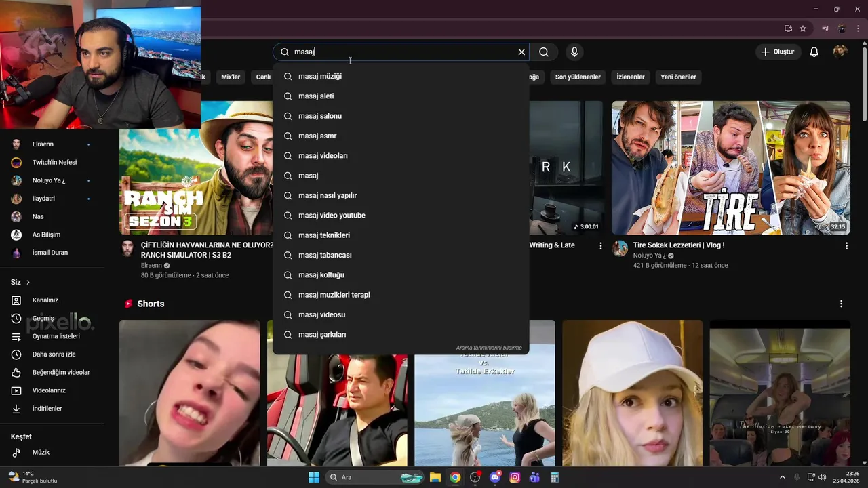Click the magnifier search button beside the search box

click(544, 52)
